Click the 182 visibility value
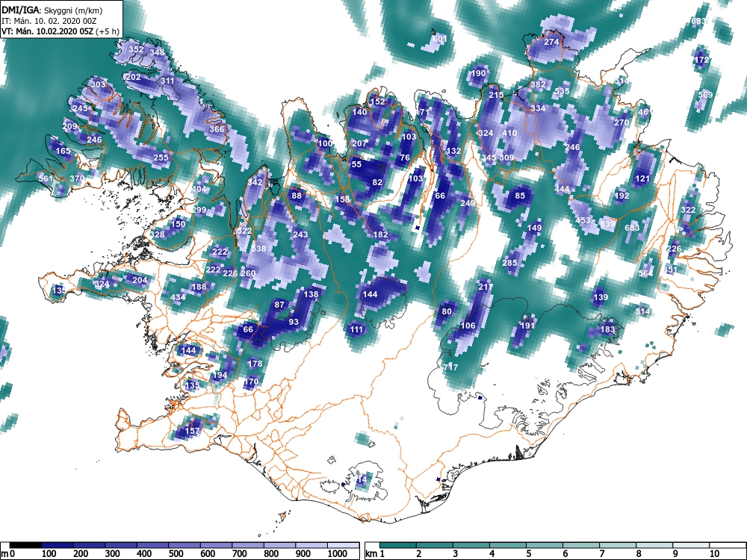This screenshot has width=747, height=560. click(x=381, y=234)
